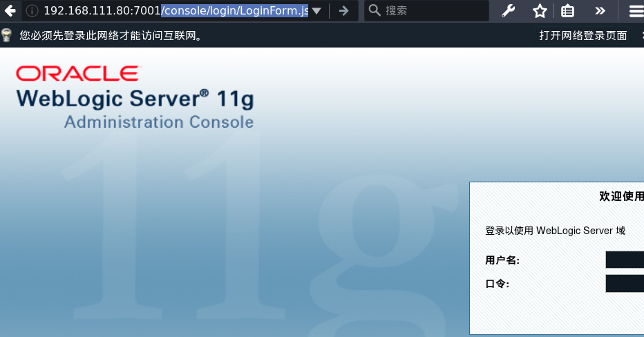Viewport: 644px width, 337px height.
Task: Click the WebLogic Server 11g title
Action: click(x=135, y=98)
